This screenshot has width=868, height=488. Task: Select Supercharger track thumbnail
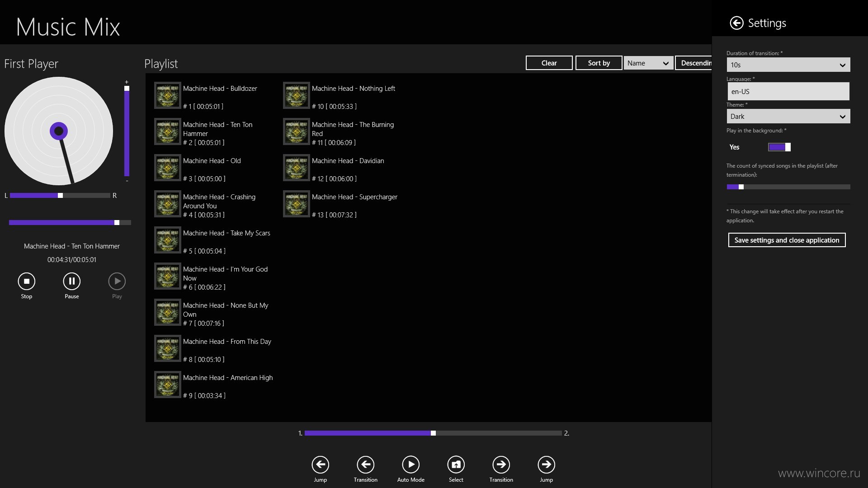(x=297, y=204)
